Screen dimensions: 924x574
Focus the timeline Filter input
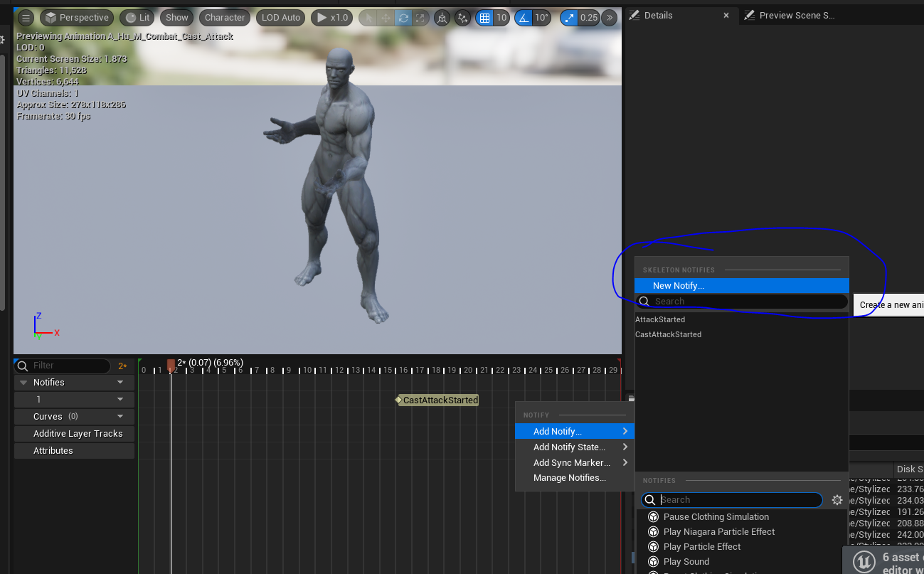63,366
